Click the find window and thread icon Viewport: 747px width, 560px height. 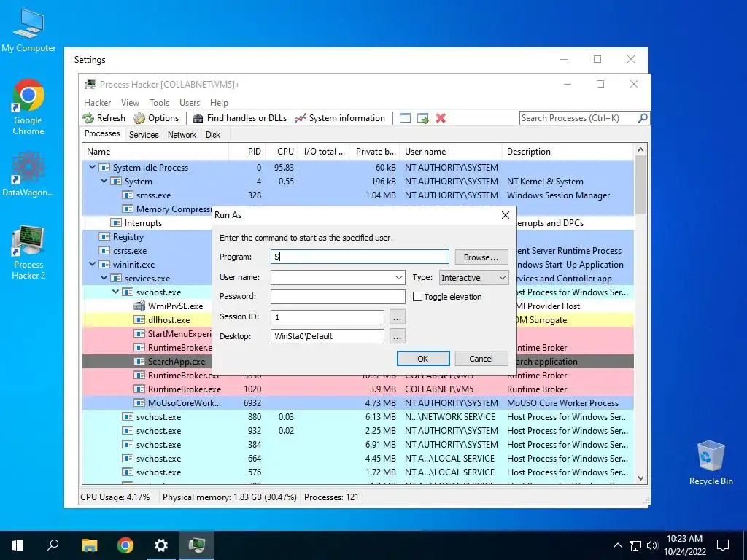[422, 118]
